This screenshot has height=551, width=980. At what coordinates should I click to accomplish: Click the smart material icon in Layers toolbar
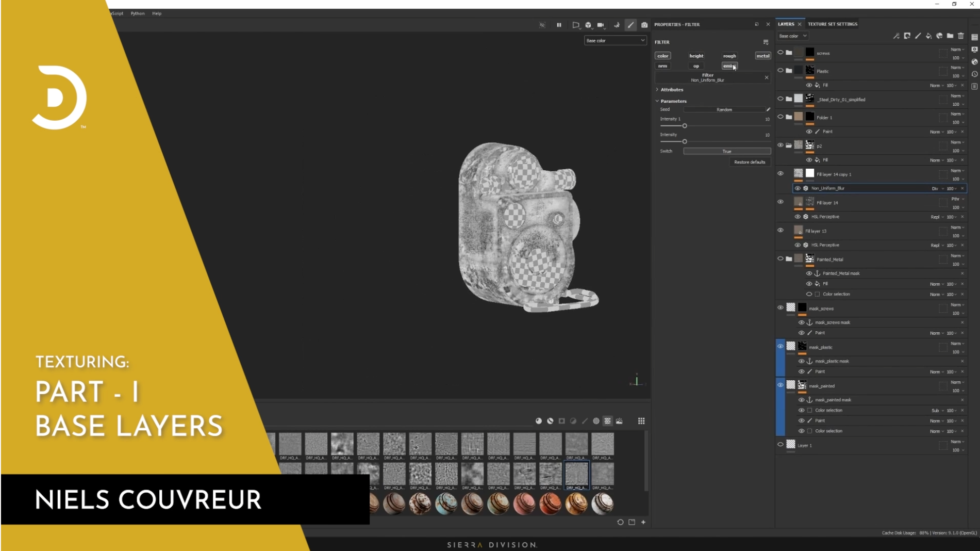[939, 36]
